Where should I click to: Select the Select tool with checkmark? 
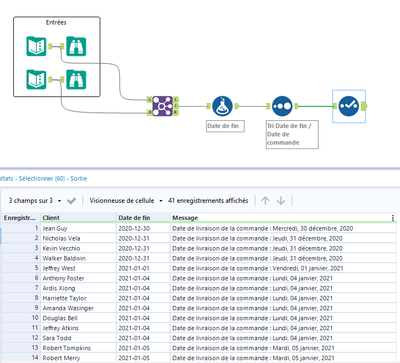click(349, 106)
